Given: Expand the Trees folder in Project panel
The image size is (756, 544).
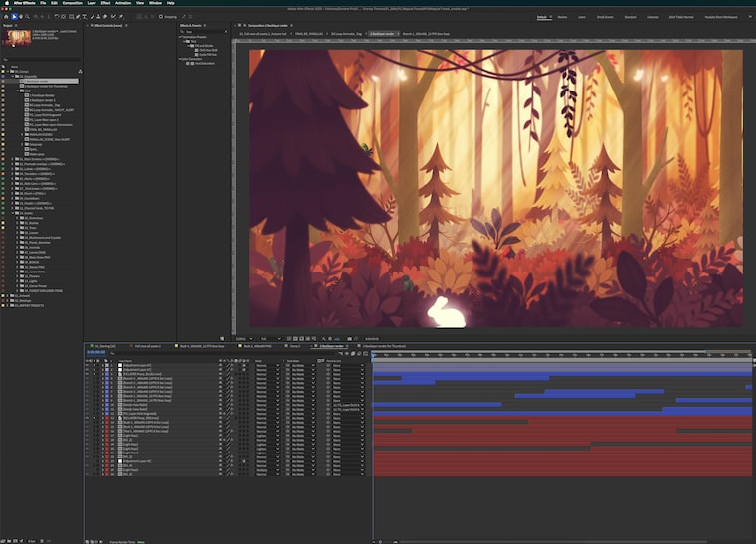Looking at the screenshot, I should 17,228.
